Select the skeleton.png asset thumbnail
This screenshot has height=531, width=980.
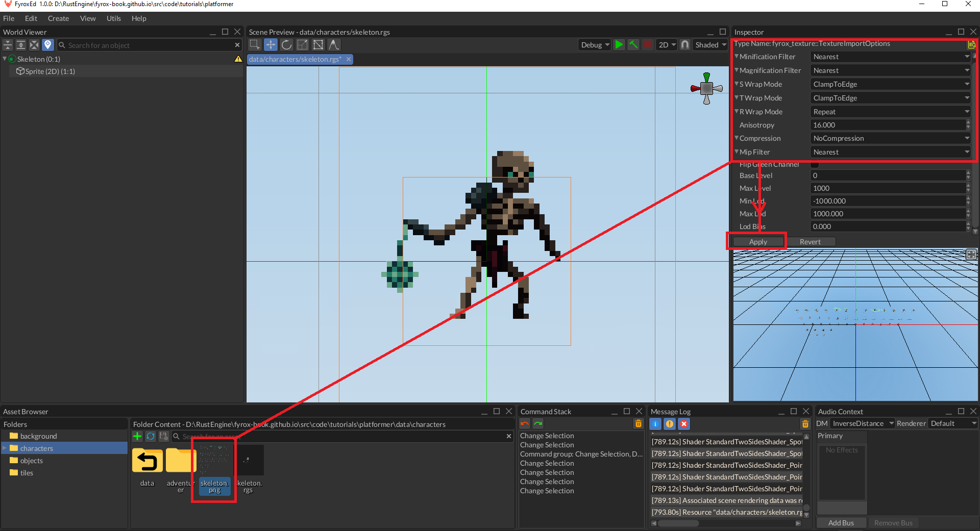[214, 461]
